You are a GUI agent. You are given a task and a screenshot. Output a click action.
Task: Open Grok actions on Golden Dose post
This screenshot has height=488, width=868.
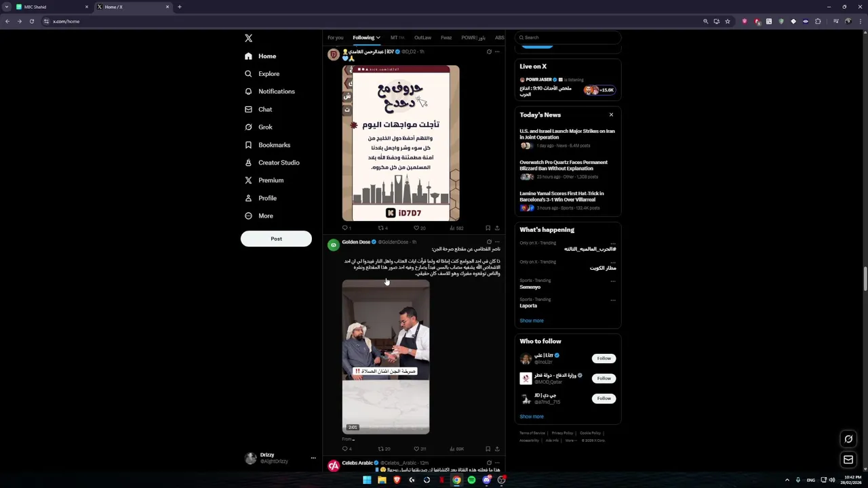489,242
